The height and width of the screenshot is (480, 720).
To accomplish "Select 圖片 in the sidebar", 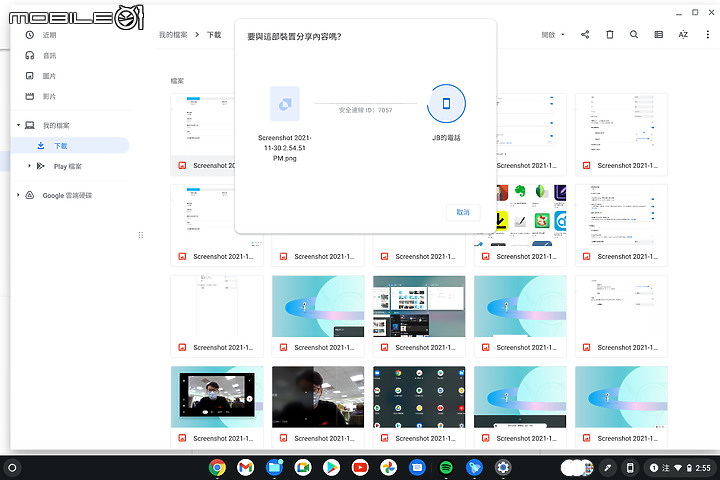I will click(71, 76).
